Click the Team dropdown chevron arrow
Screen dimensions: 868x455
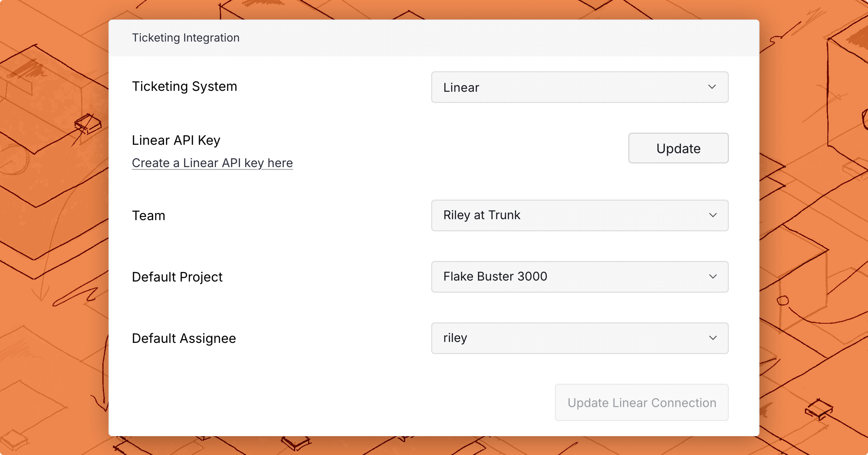tap(713, 215)
